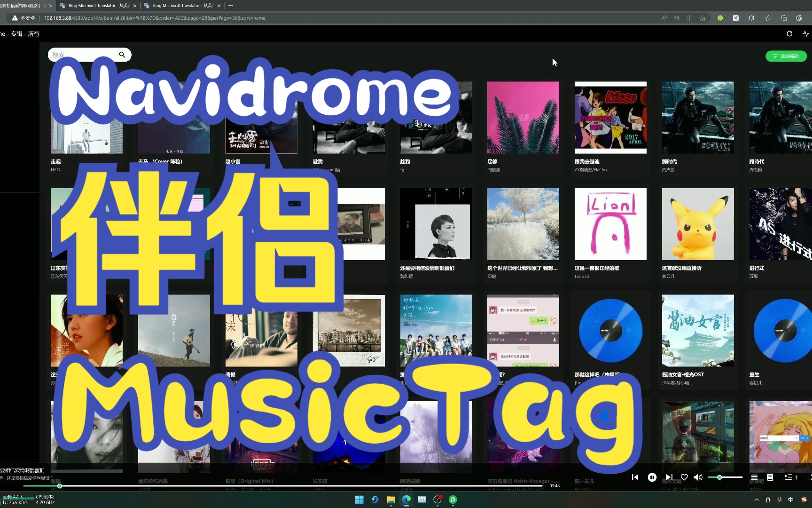
Task: Mute the player speaker icon
Action: (698, 477)
